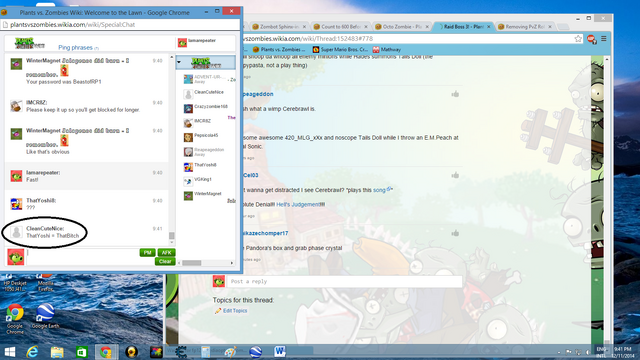Open the Mathway bookmark

point(387,49)
